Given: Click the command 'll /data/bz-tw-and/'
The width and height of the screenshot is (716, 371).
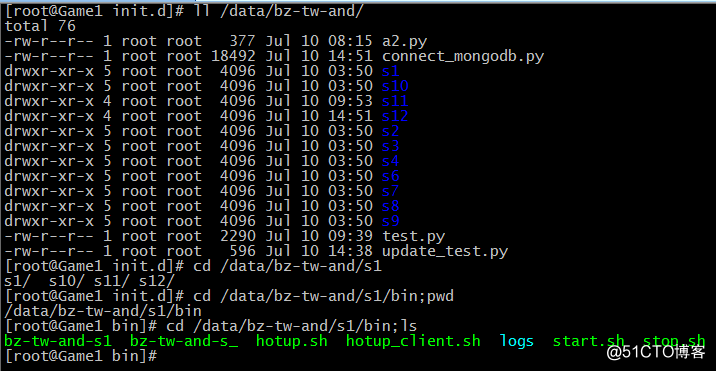Looking at the screenshot, I should tap(278, 11).
